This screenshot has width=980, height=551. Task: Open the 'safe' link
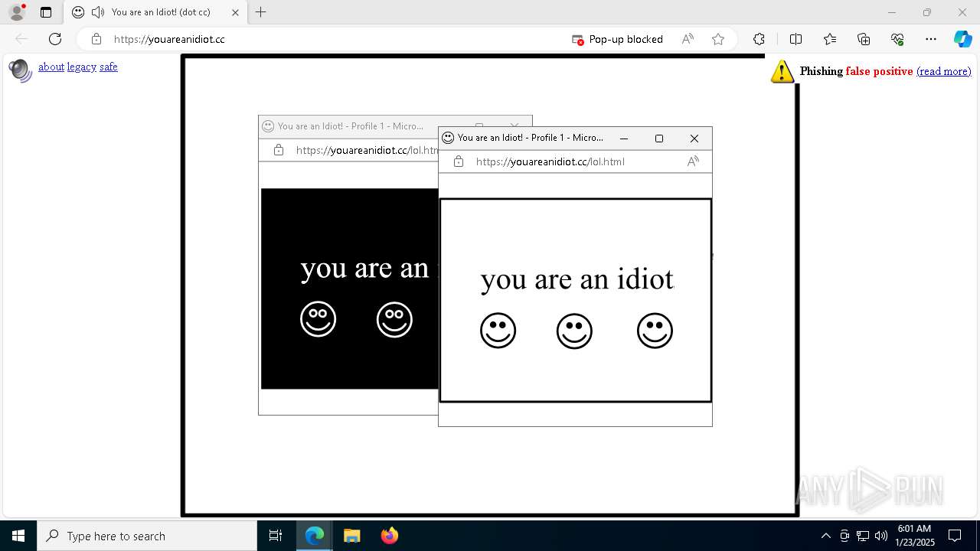(109, 67)
